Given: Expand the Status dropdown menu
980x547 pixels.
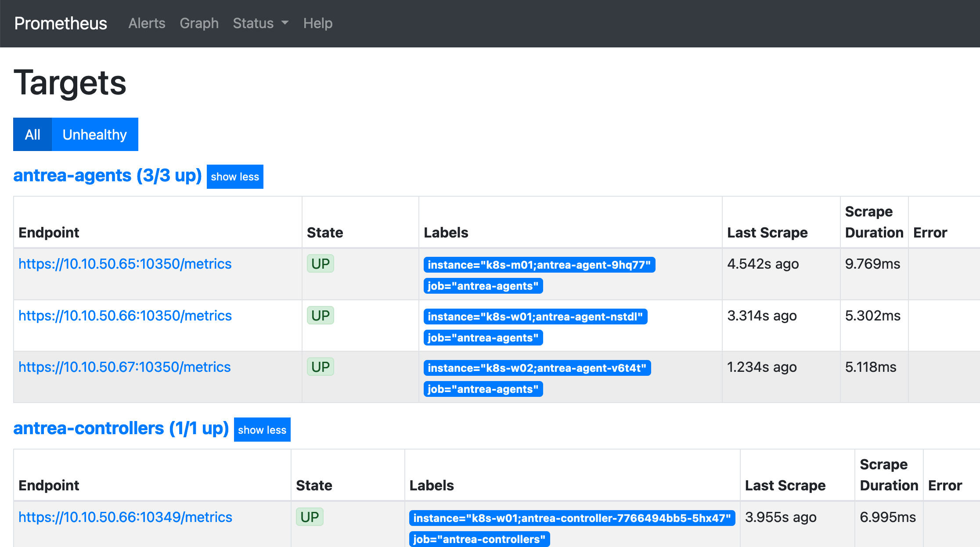Looking at the screenshot, I should coord(261,23).
